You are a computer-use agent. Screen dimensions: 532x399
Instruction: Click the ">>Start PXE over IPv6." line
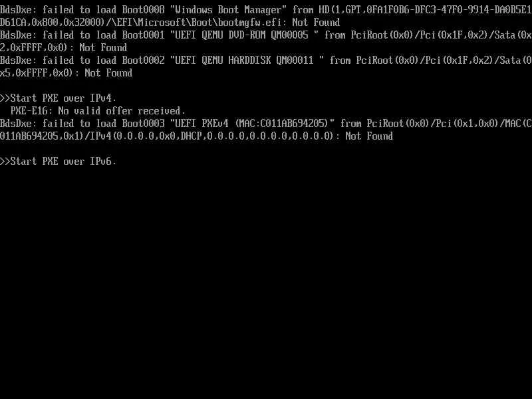pyautogui.click(x=59, y=161)
